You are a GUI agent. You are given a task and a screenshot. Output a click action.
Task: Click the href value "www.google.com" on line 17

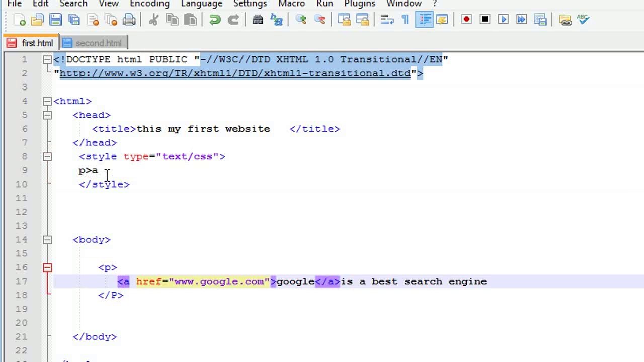pos(219,282)
